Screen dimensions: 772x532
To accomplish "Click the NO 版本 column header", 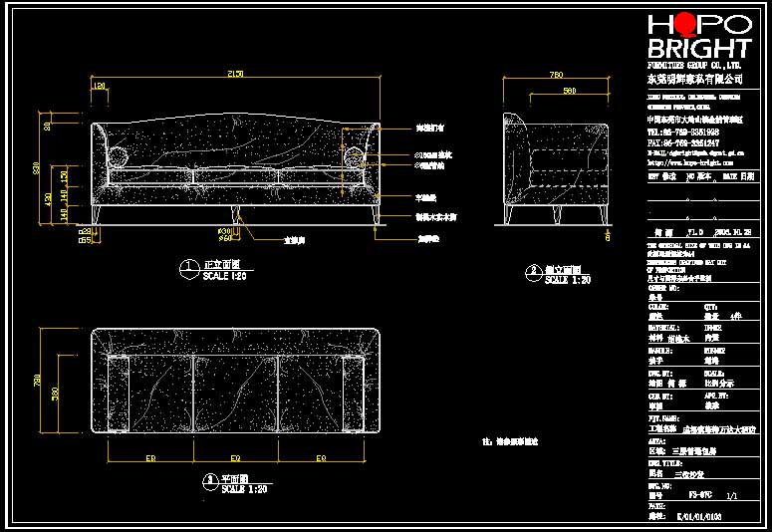I will point(699,176).
